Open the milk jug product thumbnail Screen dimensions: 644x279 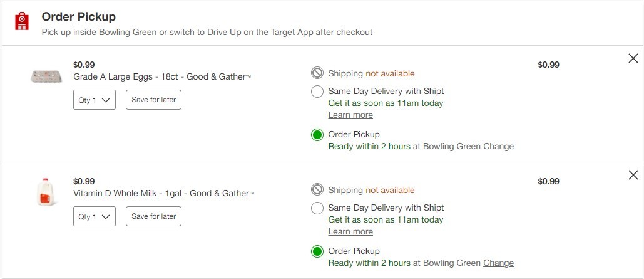coord(46,192)
